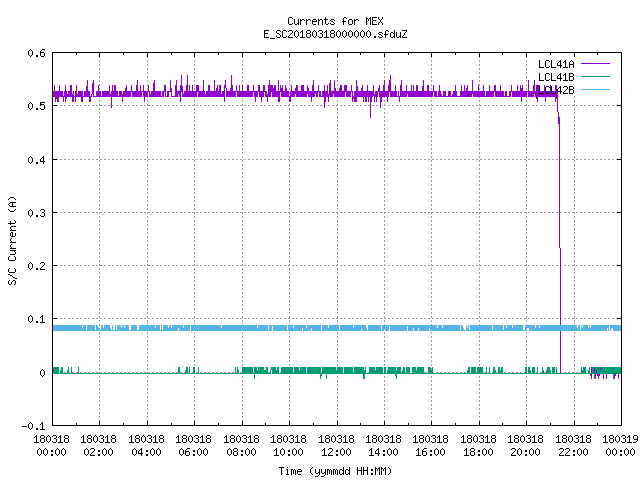Click the x-axis label 'Time (yymmdd HH:MM)'
The image size is (640, 480).
tap(335, 471)
